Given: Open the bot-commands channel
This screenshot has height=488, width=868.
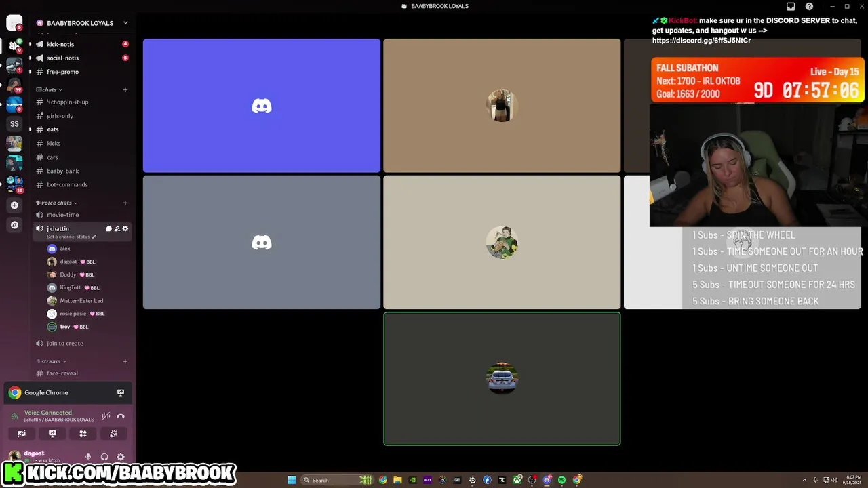Looking at the screenshot, I should 82,184.
